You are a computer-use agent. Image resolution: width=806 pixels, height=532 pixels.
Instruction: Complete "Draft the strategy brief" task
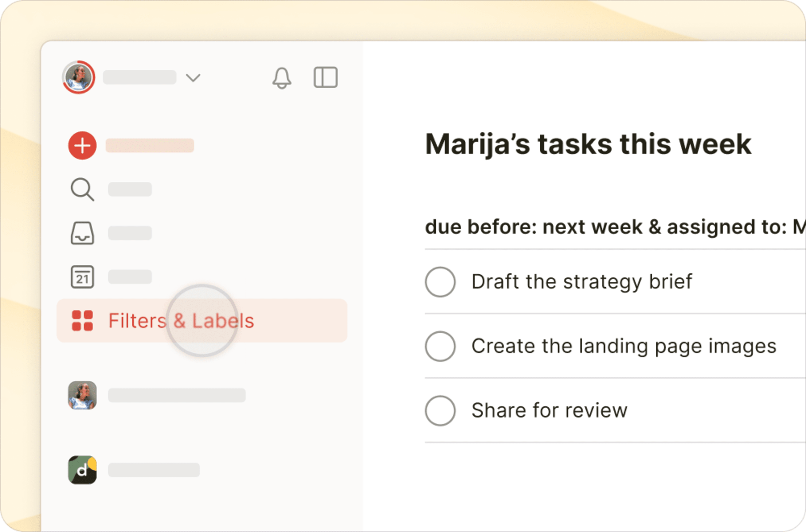440,282
